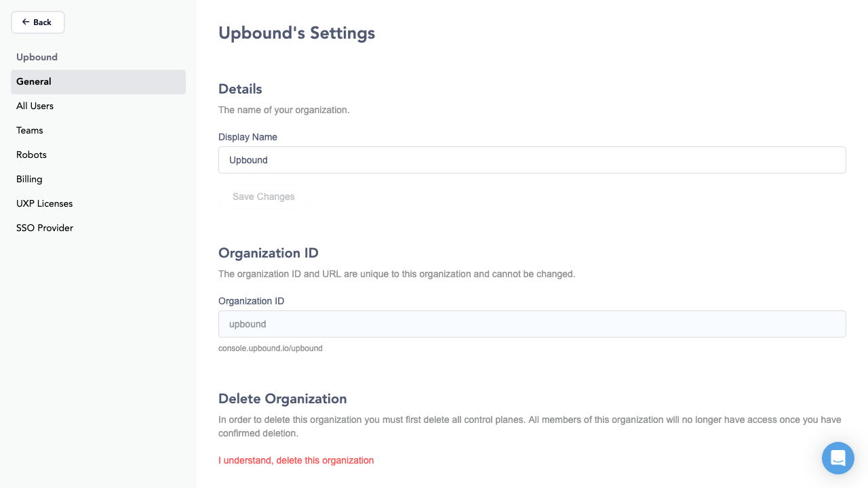Image resolution: width=868 pixels, height=488 pixels.
Task: Click the Upbound organization label
Action: click(37, 57)
